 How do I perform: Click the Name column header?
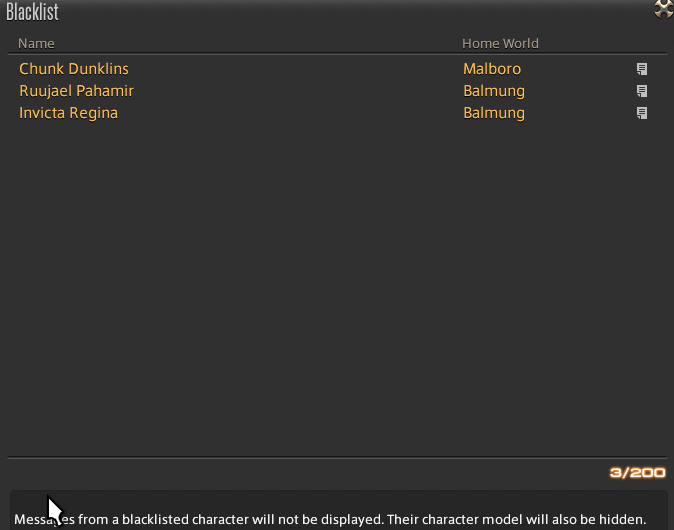(36, 43)
